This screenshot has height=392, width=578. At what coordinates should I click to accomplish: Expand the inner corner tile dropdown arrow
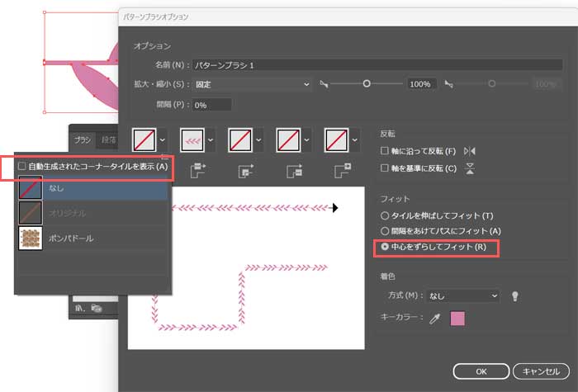click(258, 140)
